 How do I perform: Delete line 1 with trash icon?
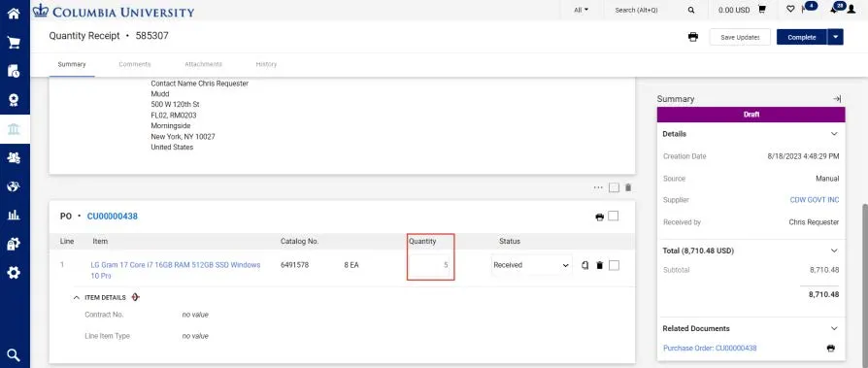[599, 266]
